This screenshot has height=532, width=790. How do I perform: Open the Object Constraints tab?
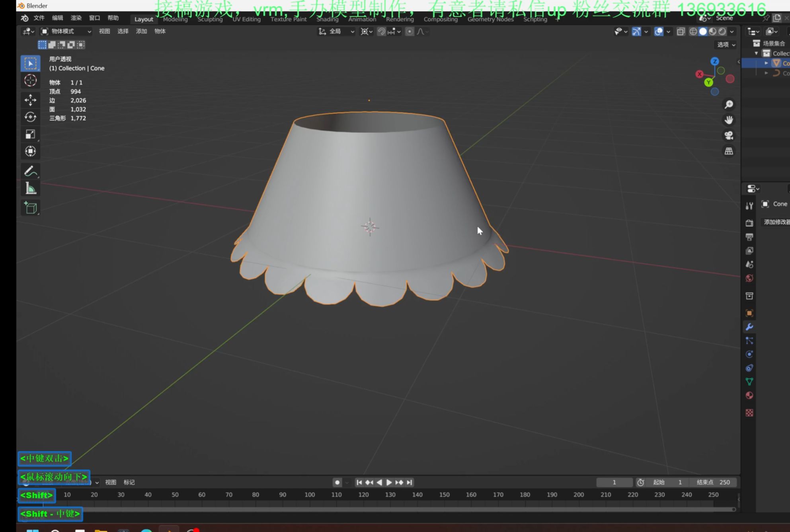tap(749, 368)
